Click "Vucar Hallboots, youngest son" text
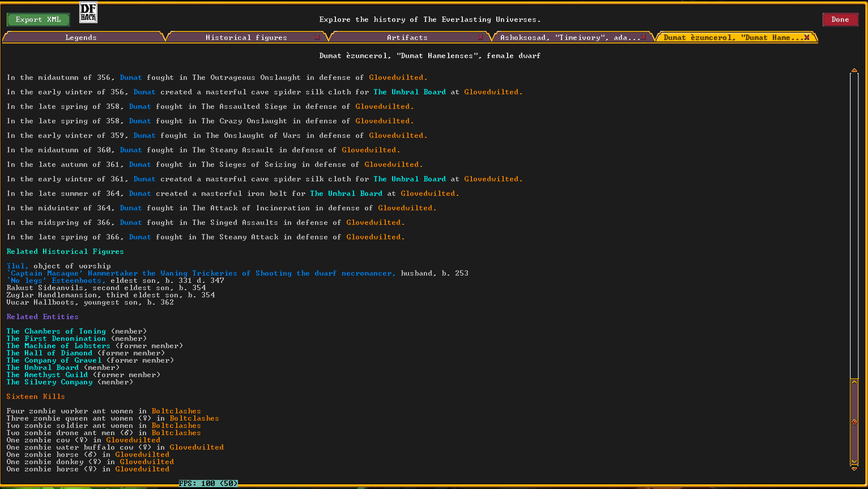The image size is (868, 489). [74, 302]
